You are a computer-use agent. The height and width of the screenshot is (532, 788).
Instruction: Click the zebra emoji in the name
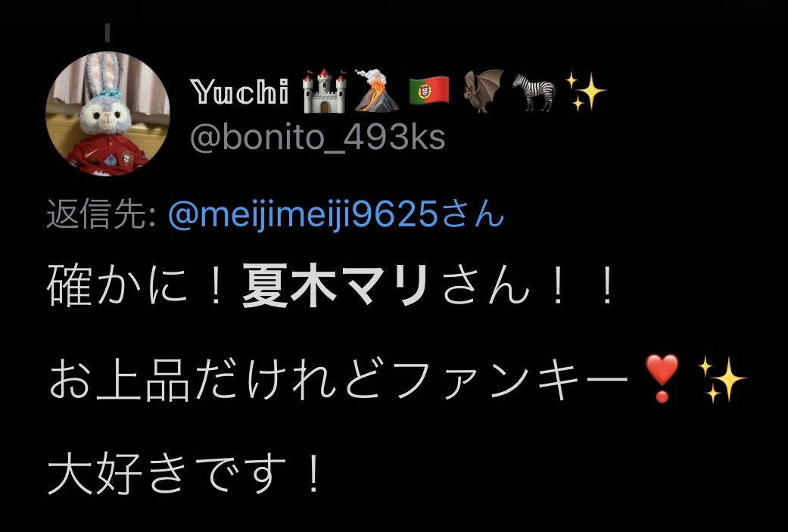coord(534,92)
